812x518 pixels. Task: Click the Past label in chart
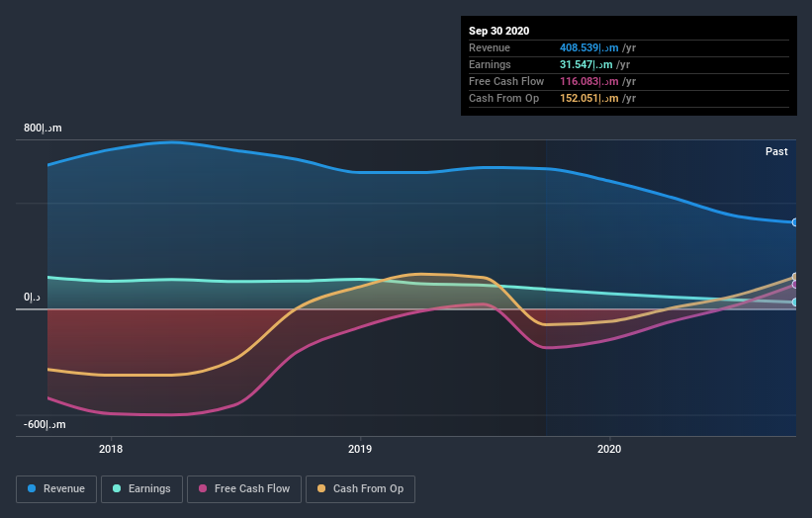(x=776, y=151)
